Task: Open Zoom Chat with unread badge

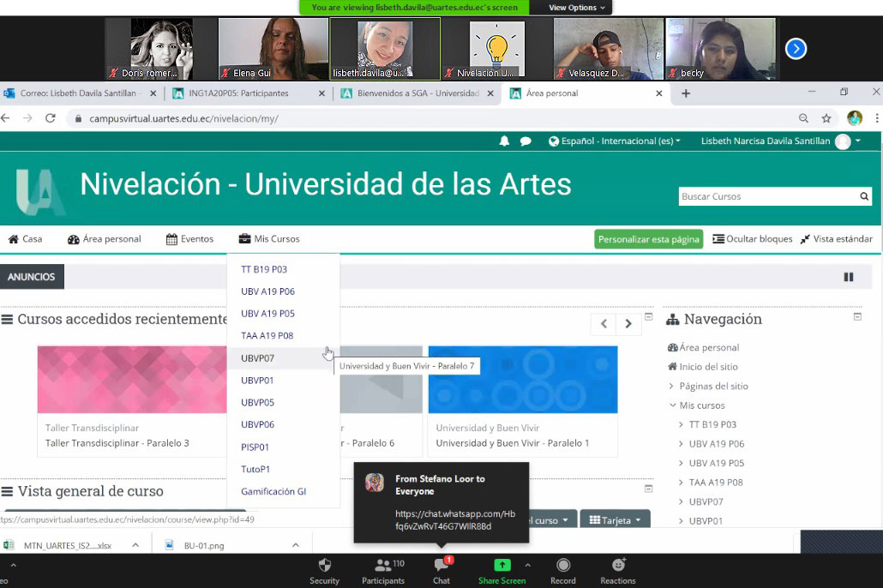Action: click(441, 566)
